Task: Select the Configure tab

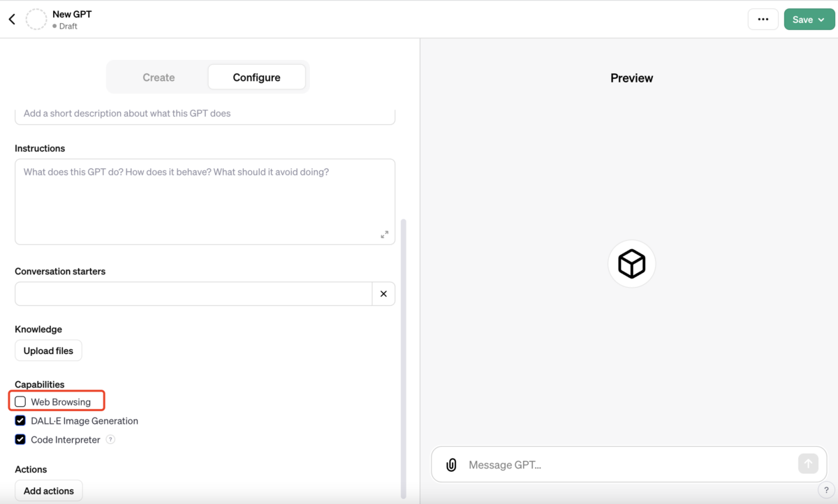Action: 256,77
